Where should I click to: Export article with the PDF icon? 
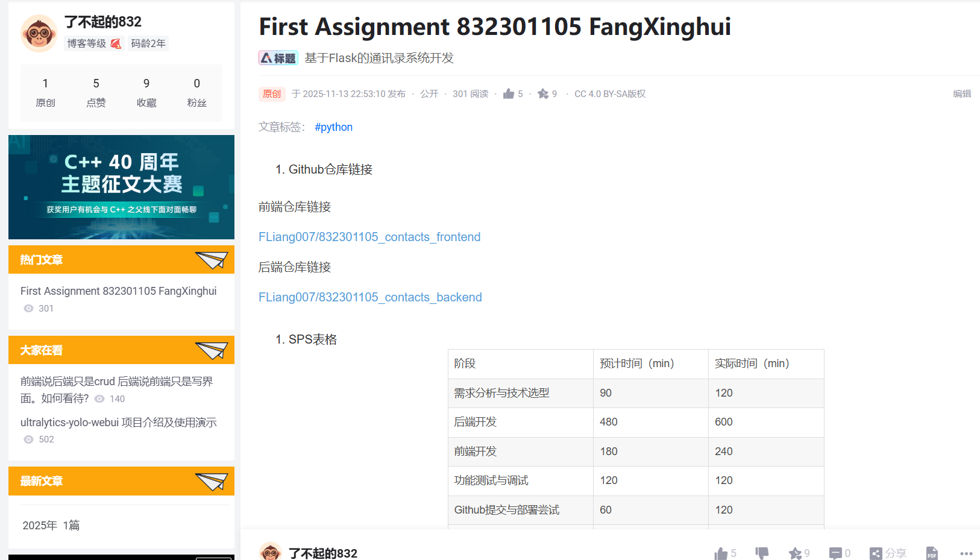pos(932,553)
